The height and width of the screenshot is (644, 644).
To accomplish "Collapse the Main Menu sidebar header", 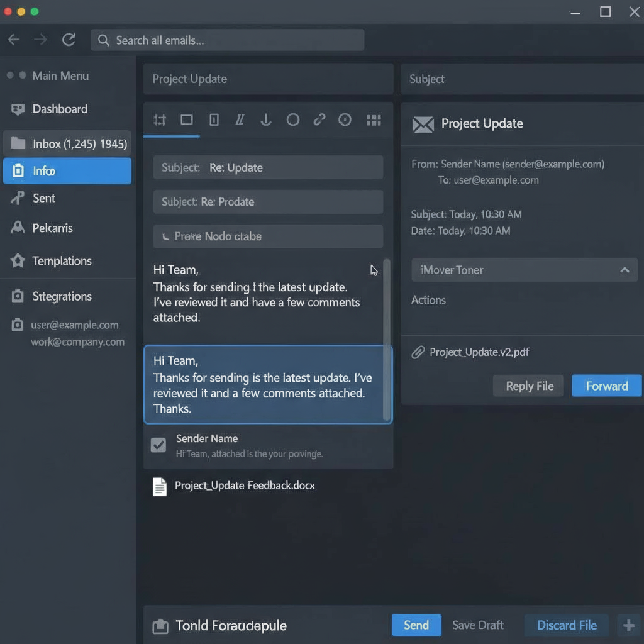I will (x=60, y=76).
